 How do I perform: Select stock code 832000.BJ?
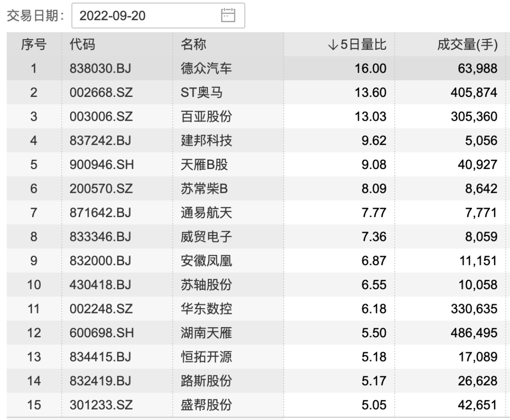point(100,261)
